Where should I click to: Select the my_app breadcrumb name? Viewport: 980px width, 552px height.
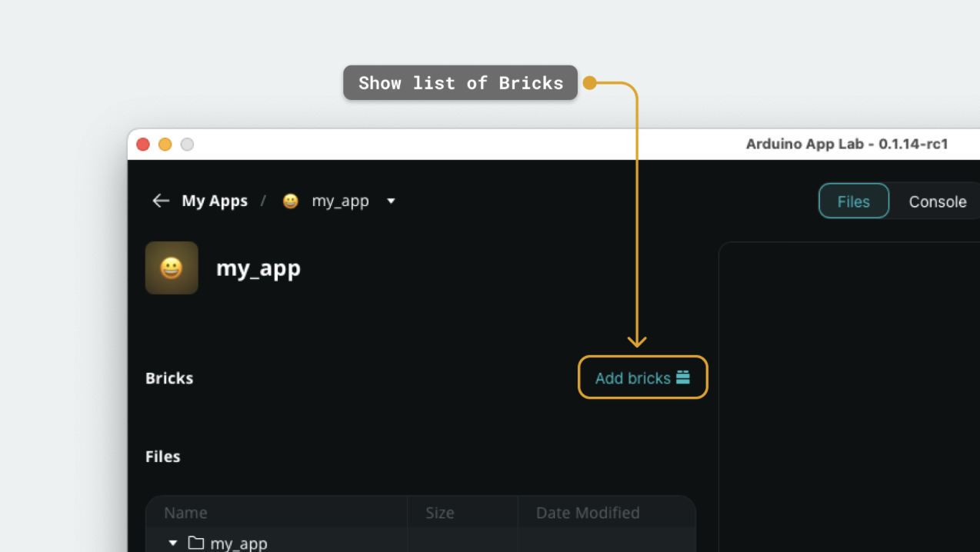(340, 201)
